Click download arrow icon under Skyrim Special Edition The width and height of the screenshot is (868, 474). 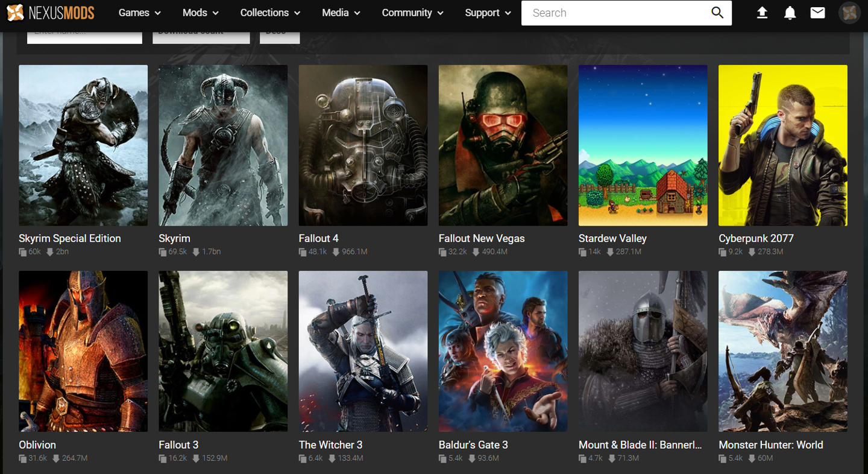coord(51,252)
